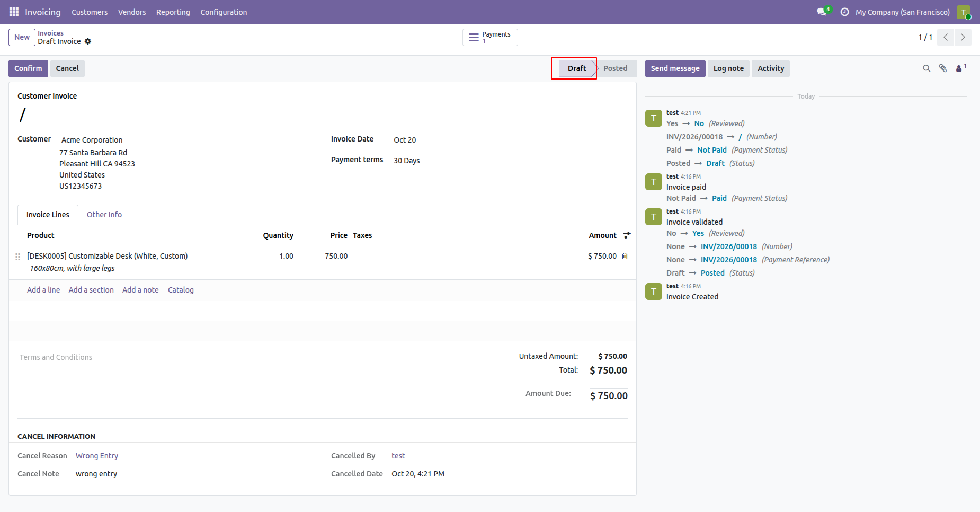Open the Wrong Entry cancel reason link
The width and height of the screenshot is (980, 512).
pyautogui.click(x=97, y=456)
